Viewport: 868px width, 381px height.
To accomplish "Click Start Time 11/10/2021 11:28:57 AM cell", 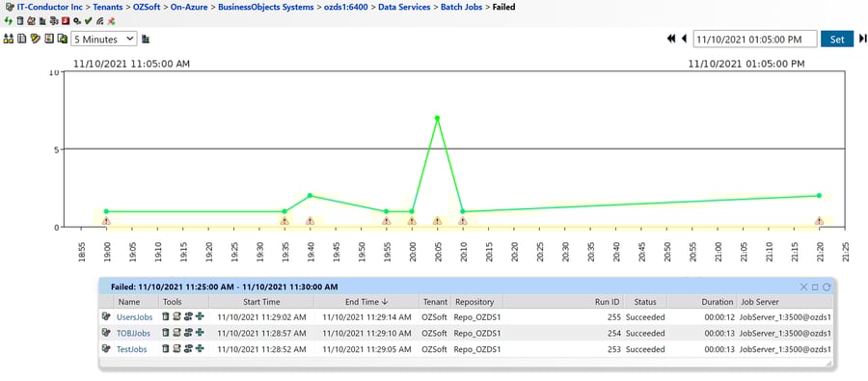I will pyautogui.click(x=261, y=333).
